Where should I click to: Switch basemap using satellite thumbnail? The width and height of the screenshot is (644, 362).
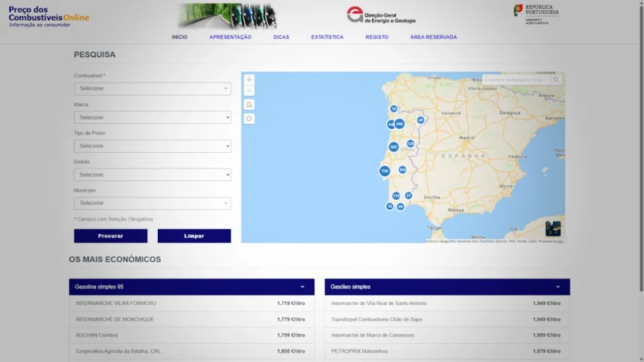(553, 229)
